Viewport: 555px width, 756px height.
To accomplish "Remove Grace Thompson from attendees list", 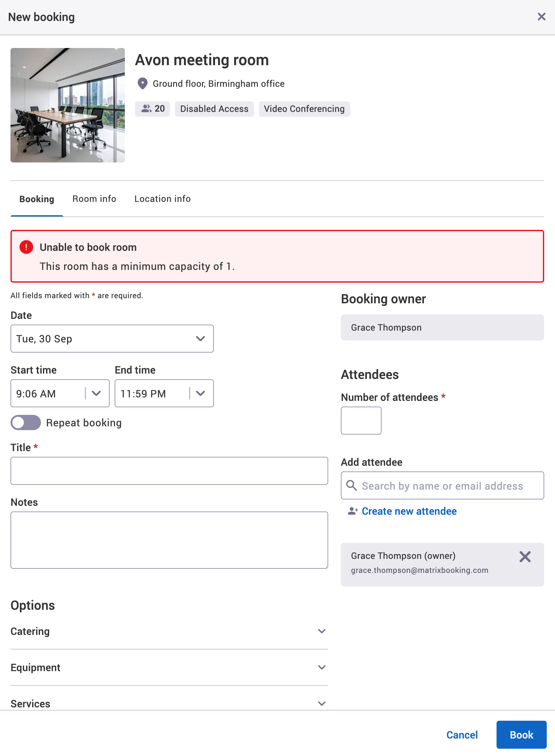I will click(x=525, y=557).
